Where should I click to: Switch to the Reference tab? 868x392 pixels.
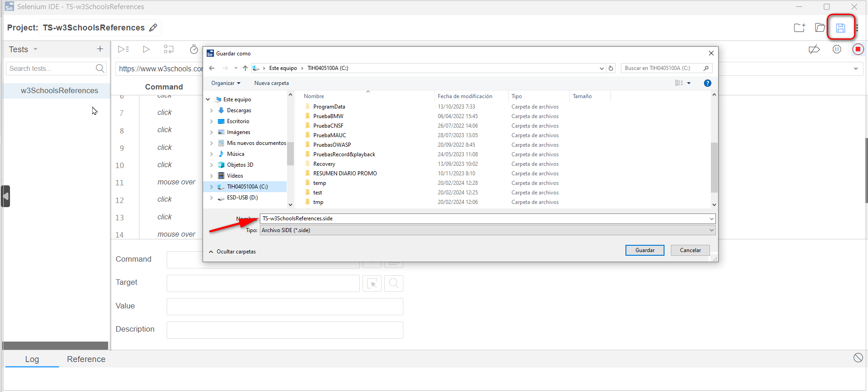pos(86,359)
